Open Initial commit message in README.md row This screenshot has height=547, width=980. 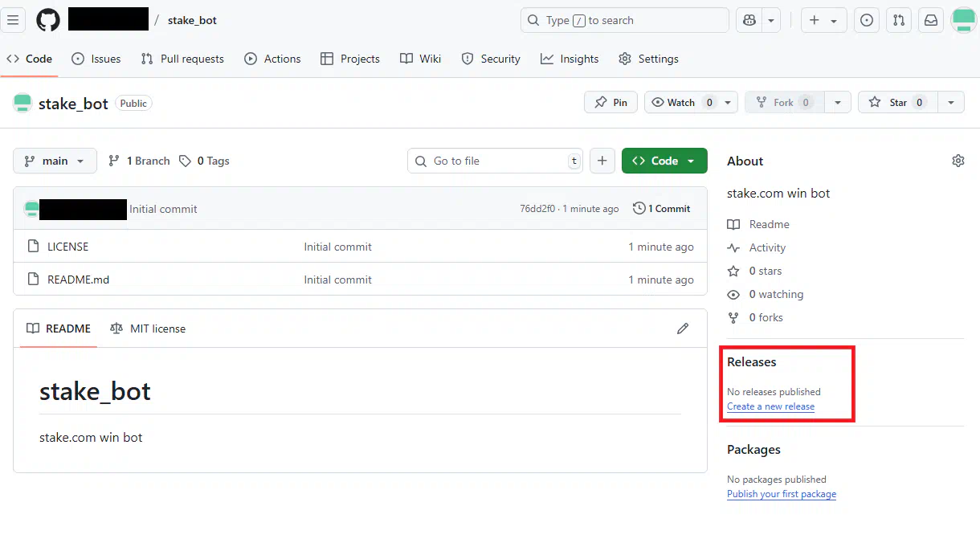pyautogui.click(x=337, y=280)
